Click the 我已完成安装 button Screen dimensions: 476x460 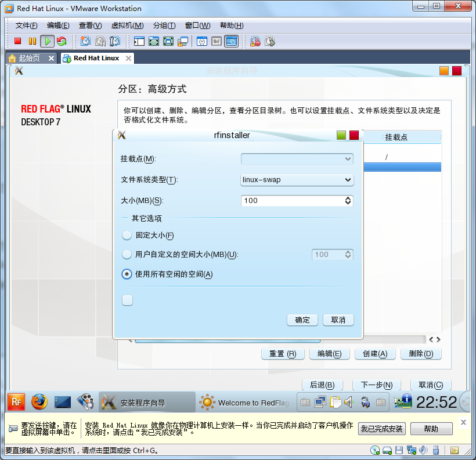click(381, 429)
